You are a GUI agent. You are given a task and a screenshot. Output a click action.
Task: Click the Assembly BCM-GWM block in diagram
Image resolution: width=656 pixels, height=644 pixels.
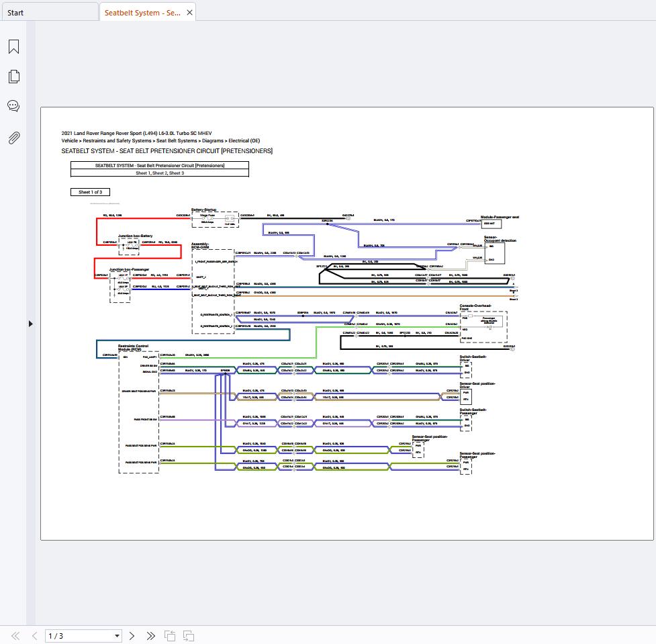tap(213, 289)
